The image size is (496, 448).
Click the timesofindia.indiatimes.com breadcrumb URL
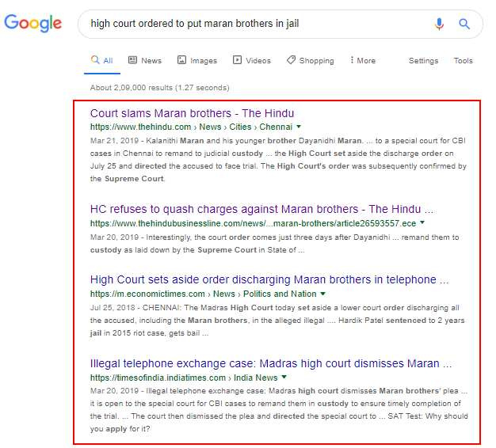click(x=184, y=378)
